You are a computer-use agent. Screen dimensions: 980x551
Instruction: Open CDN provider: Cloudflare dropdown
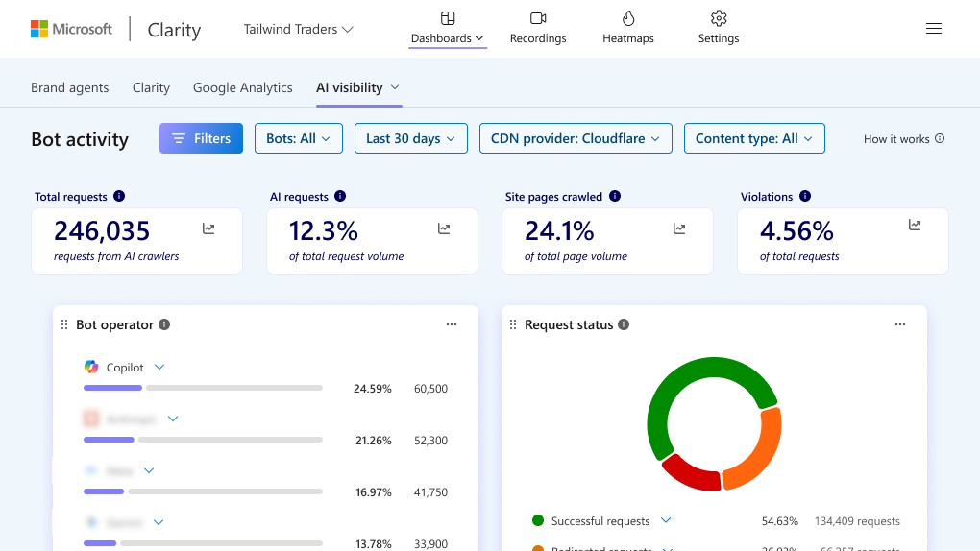(576, 138)
